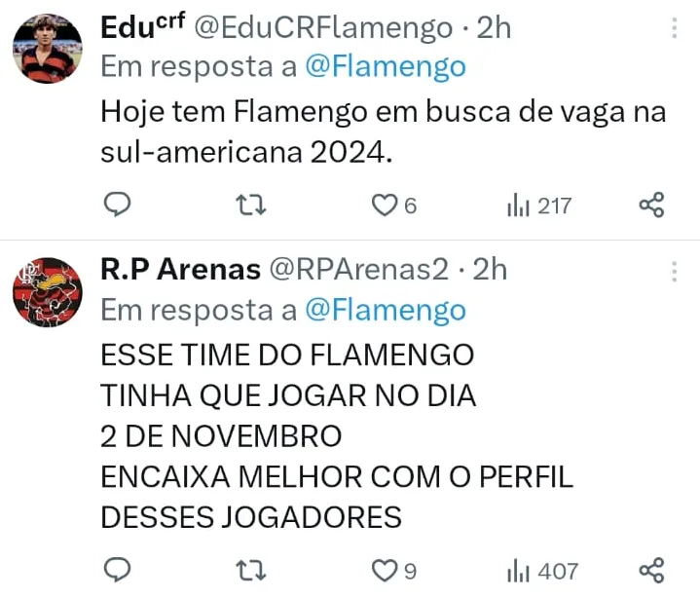Retweet the Edu crf tweet

pos(252,205)
